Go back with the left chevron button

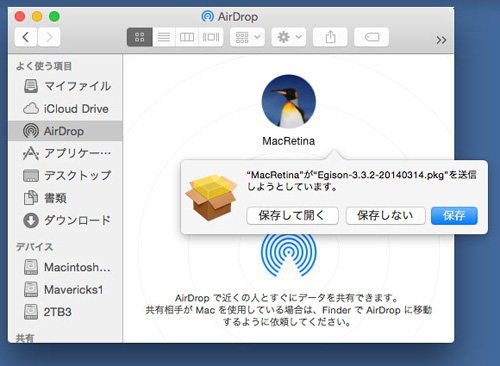[x=26, y=37]
